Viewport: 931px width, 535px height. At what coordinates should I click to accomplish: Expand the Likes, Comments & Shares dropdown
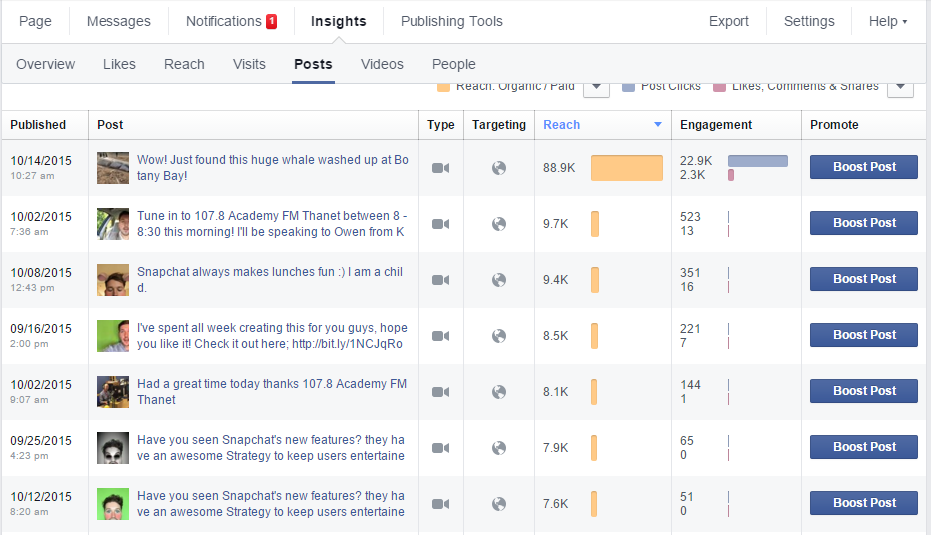pyautogui.click(x=900, y=87)
